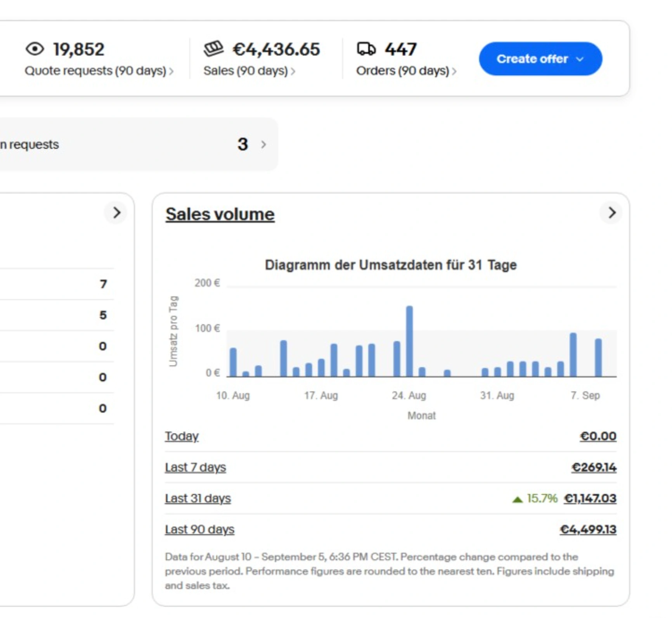This screenshot has height=618, width=672.
Task: Click the €0.00 today amount
Action: (598, 436)
